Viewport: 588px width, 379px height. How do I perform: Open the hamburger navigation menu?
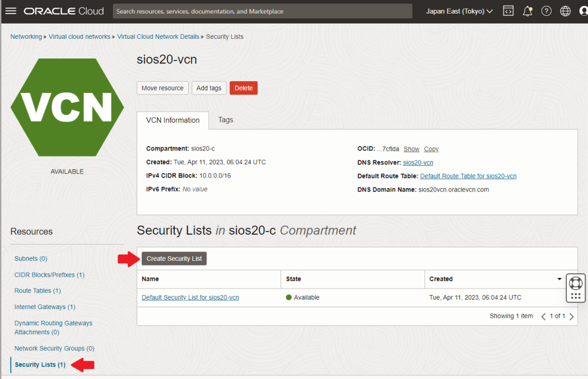click(11, 11)
